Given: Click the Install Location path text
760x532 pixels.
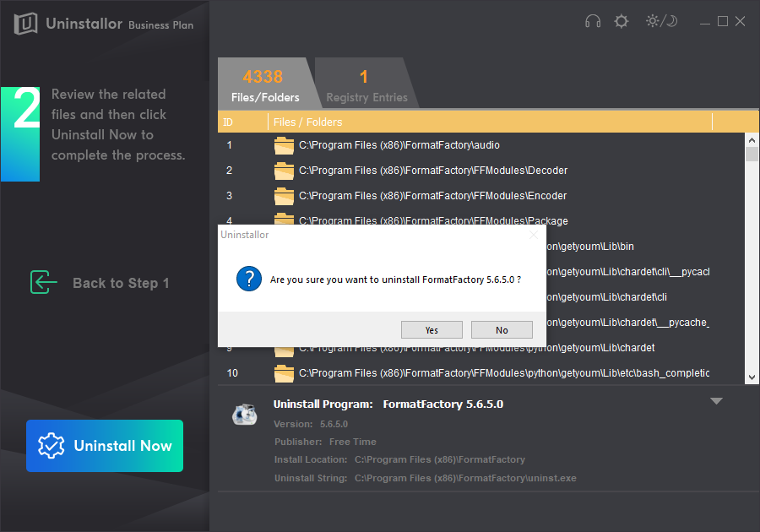Looking at the screenshot, I should (440, 460).
